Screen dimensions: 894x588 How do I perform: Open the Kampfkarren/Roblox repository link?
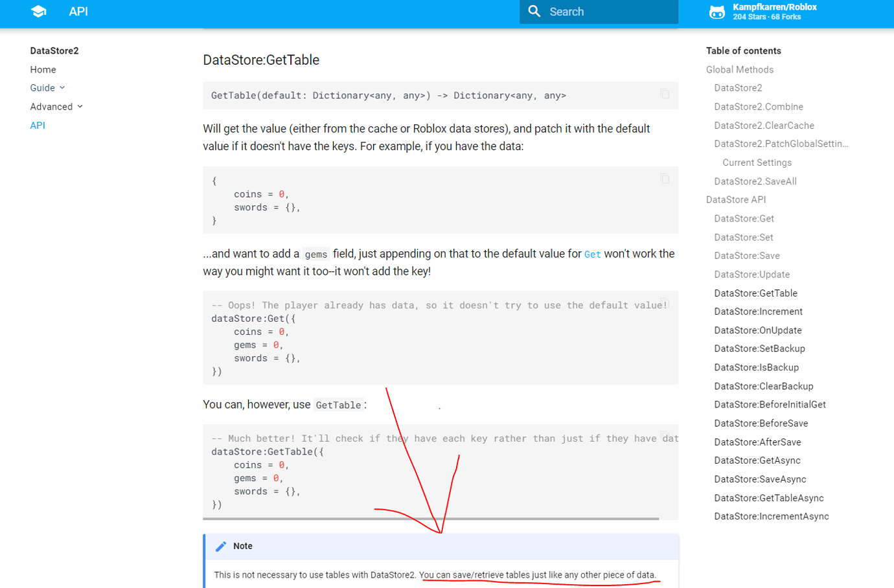763,12
